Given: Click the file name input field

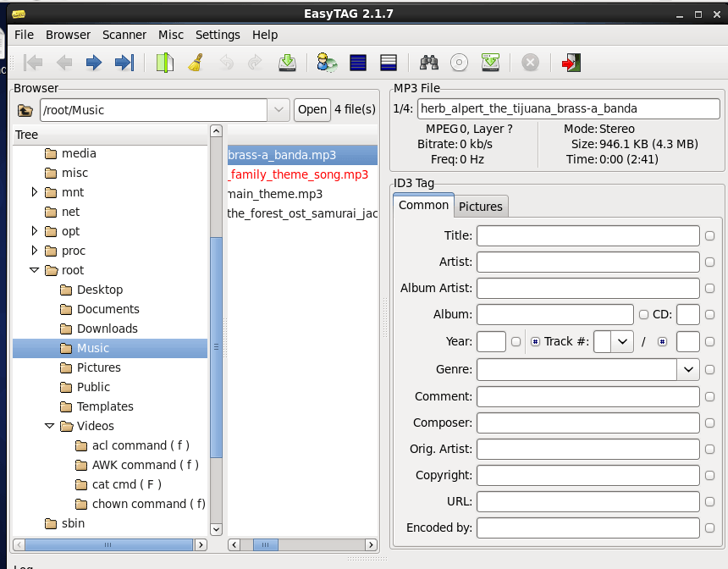Looking at the screenshot, I should tap(568, 108).
